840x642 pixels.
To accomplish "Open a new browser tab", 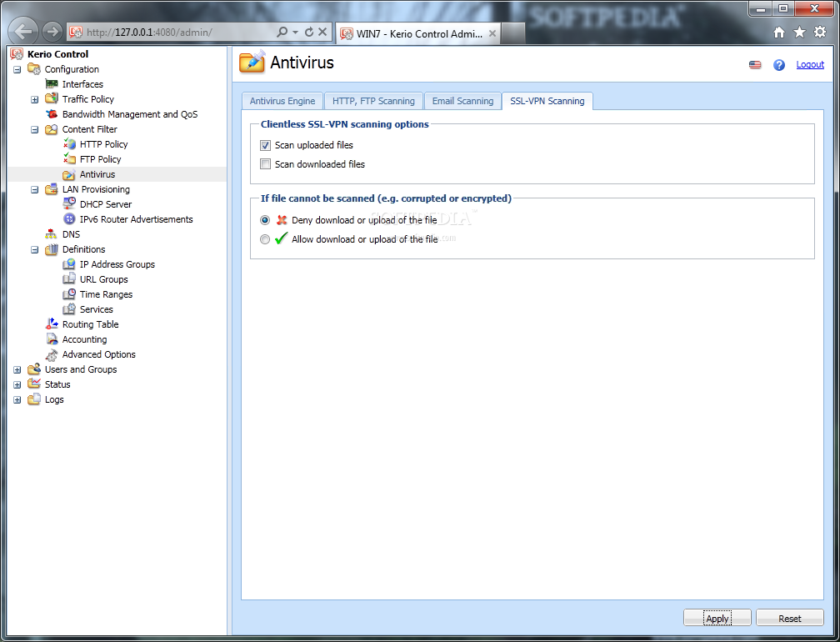I will pyautogui.click(x=512, y=33).
